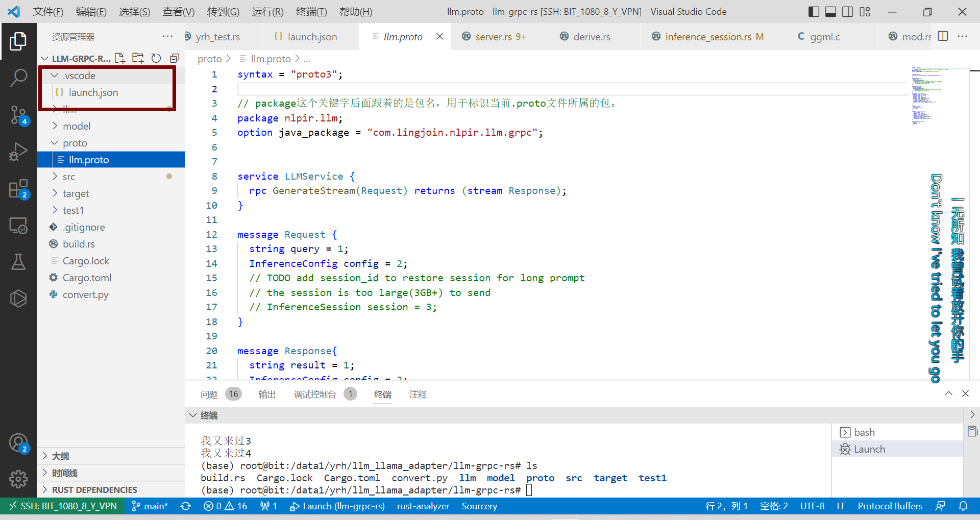Open Source Control view with 4 changes
The image size is (980, 520).
click(18, 115)
